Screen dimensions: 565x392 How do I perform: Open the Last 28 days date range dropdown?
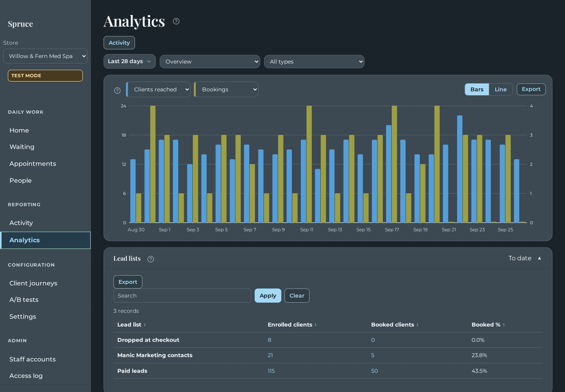coord(129,61)
